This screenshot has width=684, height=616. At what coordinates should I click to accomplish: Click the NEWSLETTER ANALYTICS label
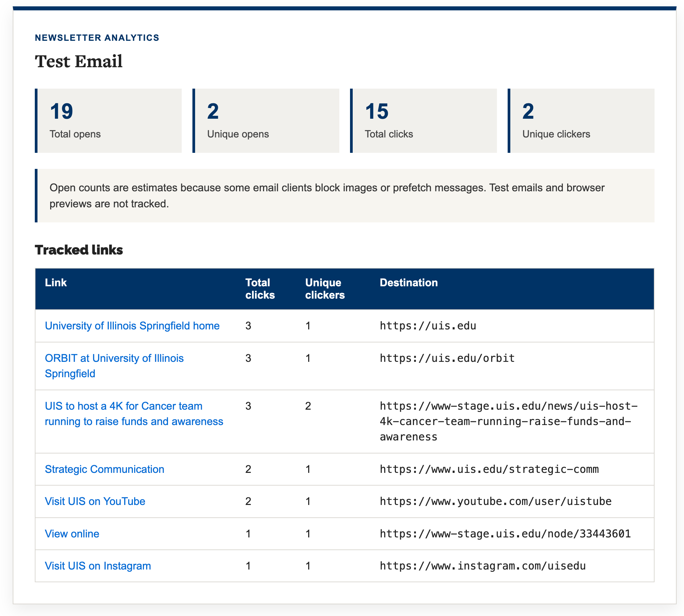pos(97,37)
